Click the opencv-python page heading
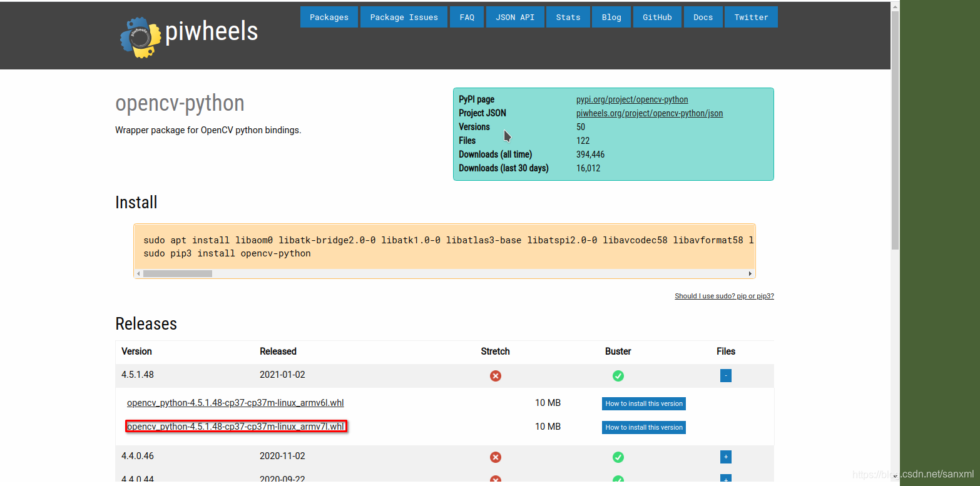The image size is (980, 486). click(x=180, y=103)
